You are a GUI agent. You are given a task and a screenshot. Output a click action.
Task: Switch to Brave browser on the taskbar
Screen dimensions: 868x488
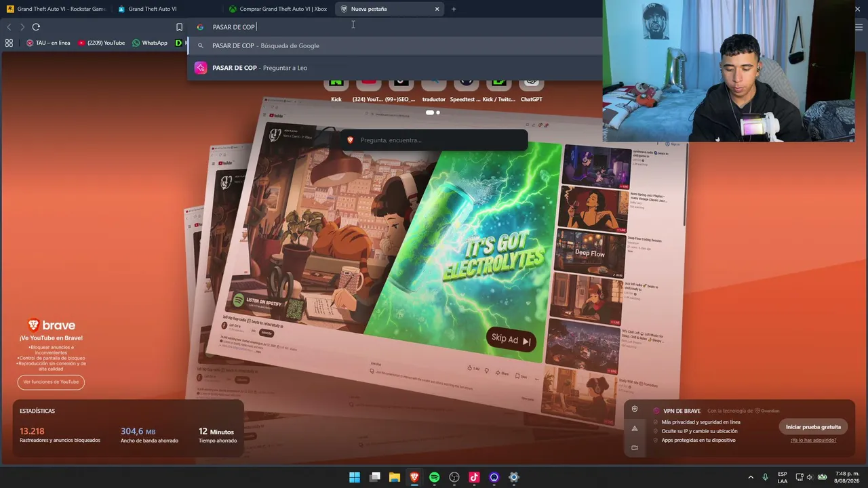click(x=414, y=477)
